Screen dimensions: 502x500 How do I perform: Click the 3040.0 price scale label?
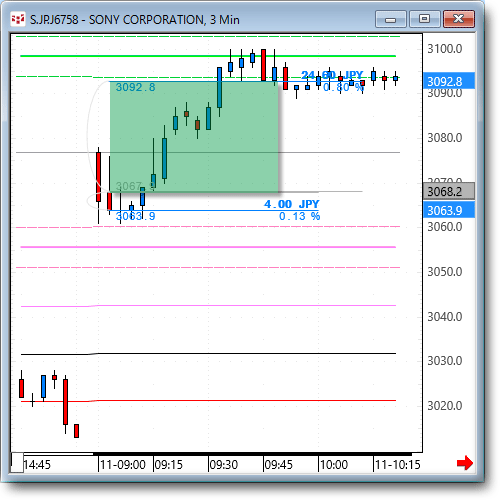[445, 316]
